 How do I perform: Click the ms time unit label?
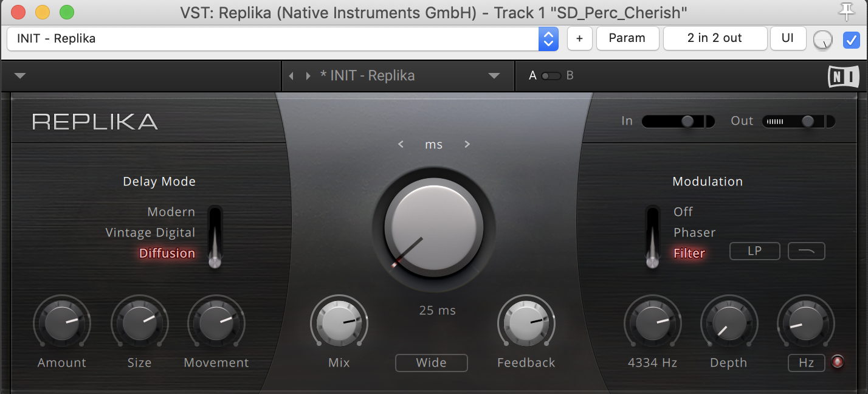434,145
